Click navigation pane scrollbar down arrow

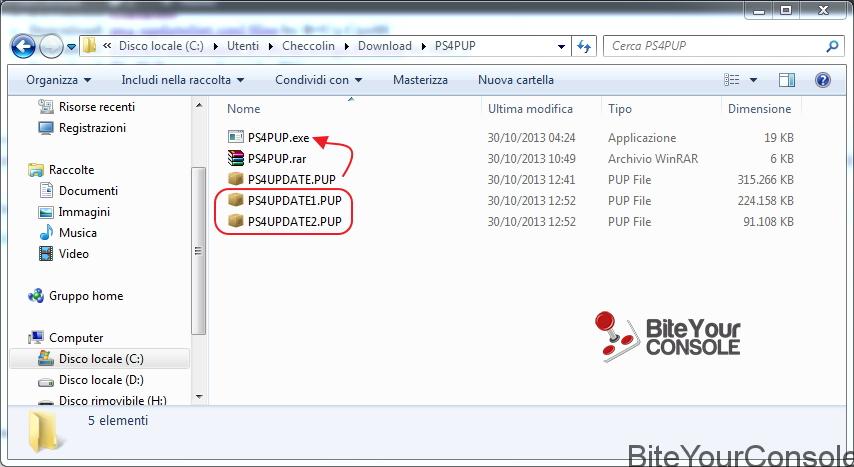click(199, 397)
